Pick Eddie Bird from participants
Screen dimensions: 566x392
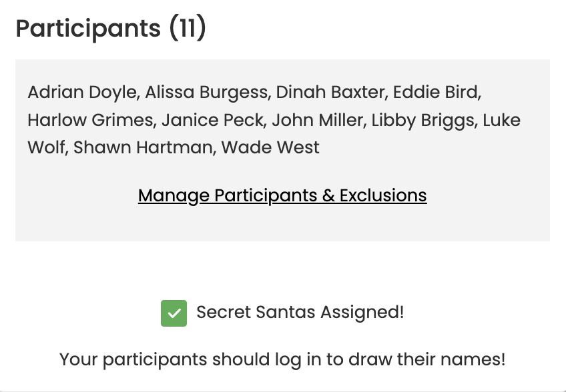pyautogui.click(x=435, y=92)
